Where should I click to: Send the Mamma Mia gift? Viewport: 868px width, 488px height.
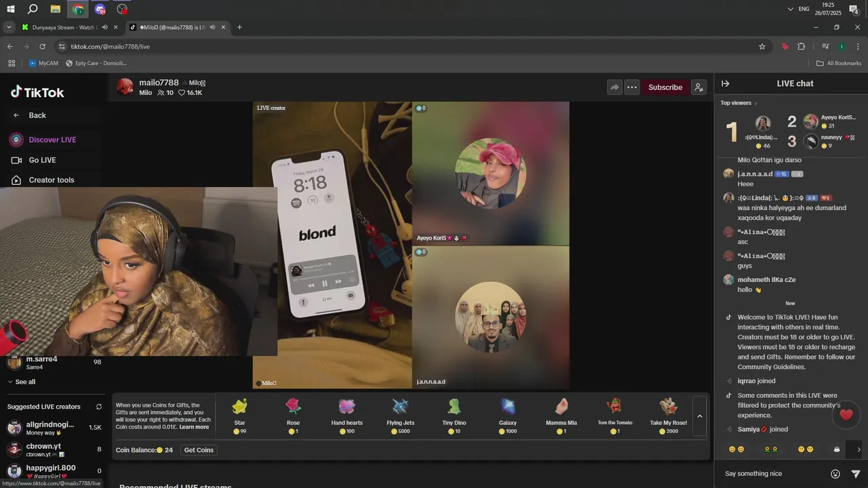[x=561, y=415]
